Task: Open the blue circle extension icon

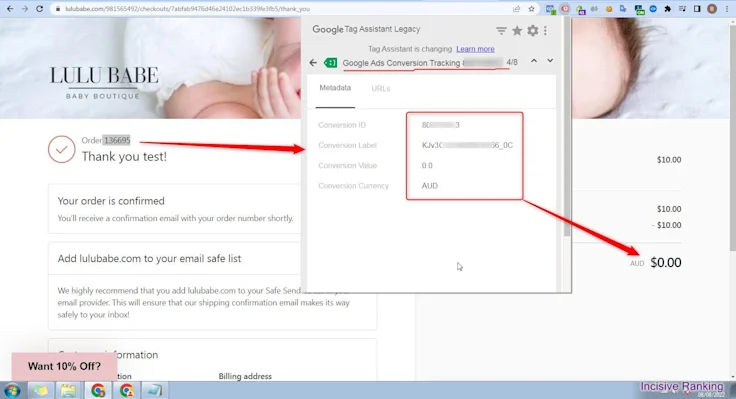Action: pyautogui.click(x=653, y=9)
